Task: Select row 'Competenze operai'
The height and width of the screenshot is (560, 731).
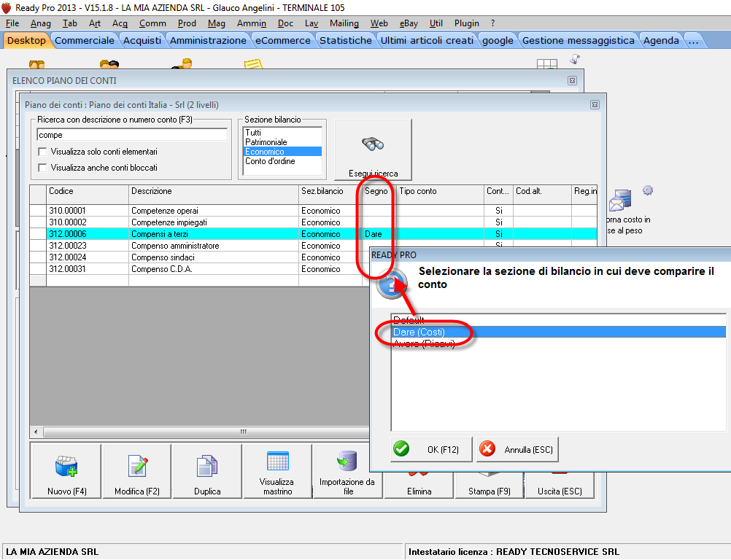Action: click(x=313, y=211)
